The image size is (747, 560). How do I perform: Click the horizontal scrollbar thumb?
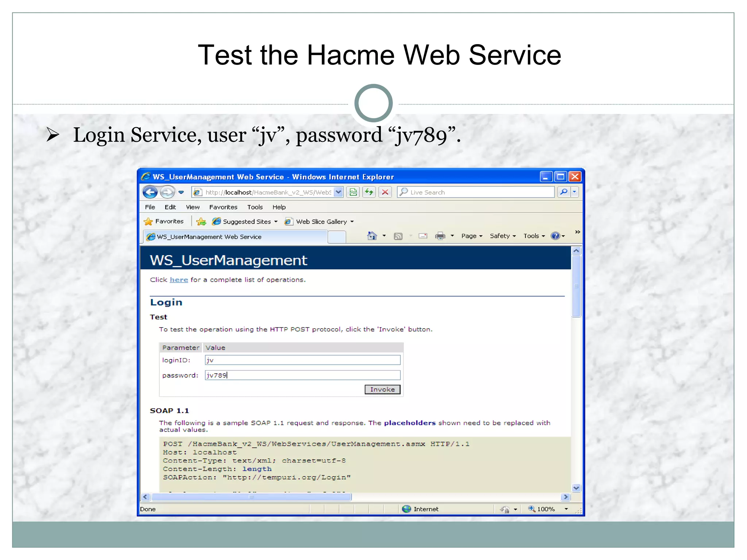251,497
